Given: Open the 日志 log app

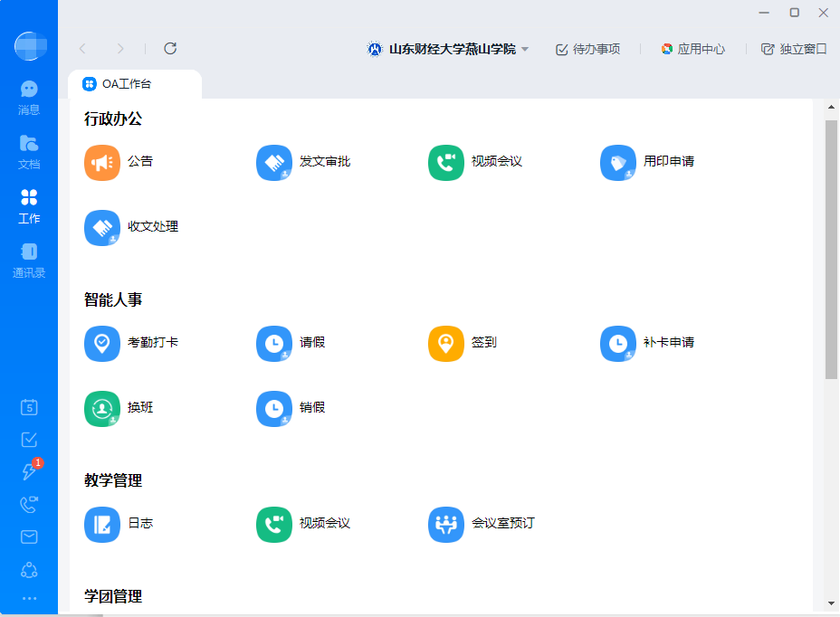Looking at the screenshot, I should point(102,525).
